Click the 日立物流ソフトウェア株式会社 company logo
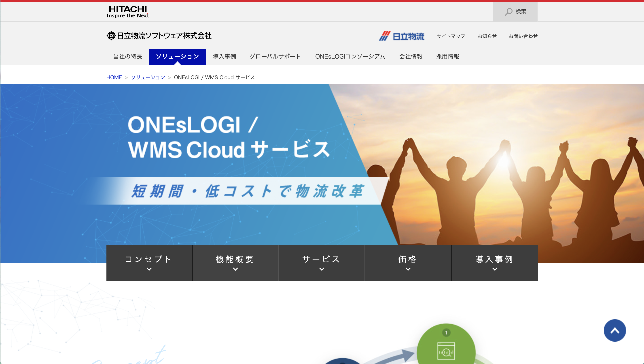Image resolution: width=644 pixels, height=364 pixels. pyautogui.click(x=159, y=36)
